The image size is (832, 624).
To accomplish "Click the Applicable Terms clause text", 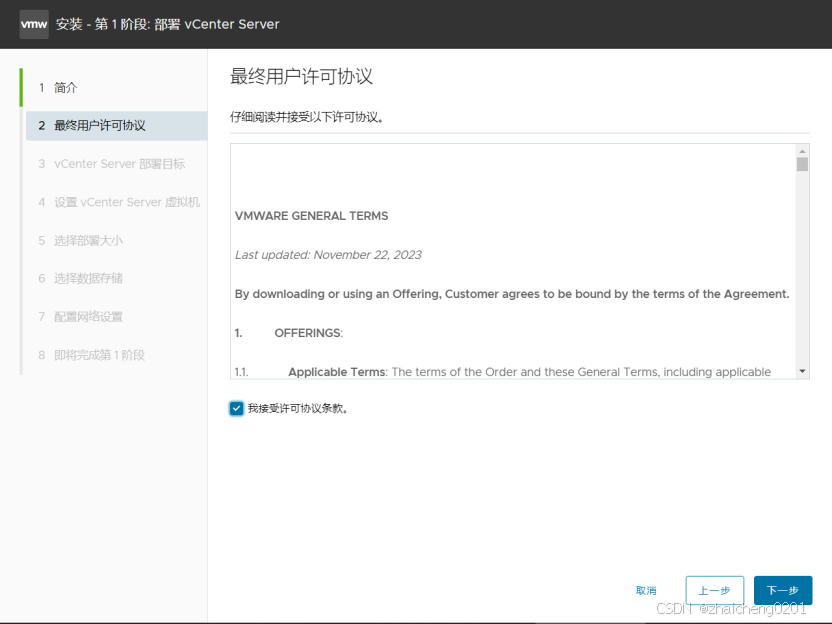I will tap(529, 372).
